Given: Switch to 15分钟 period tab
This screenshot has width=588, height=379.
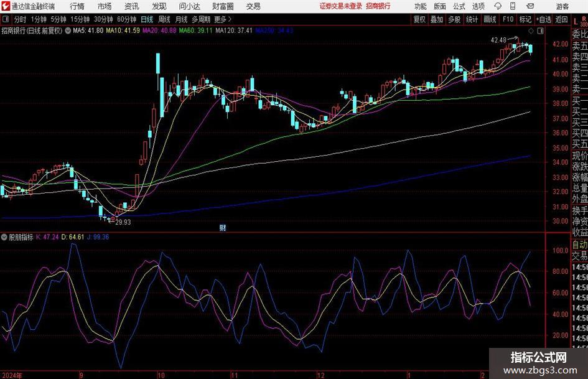Looking at the screenshot, I should pos(80,19).
